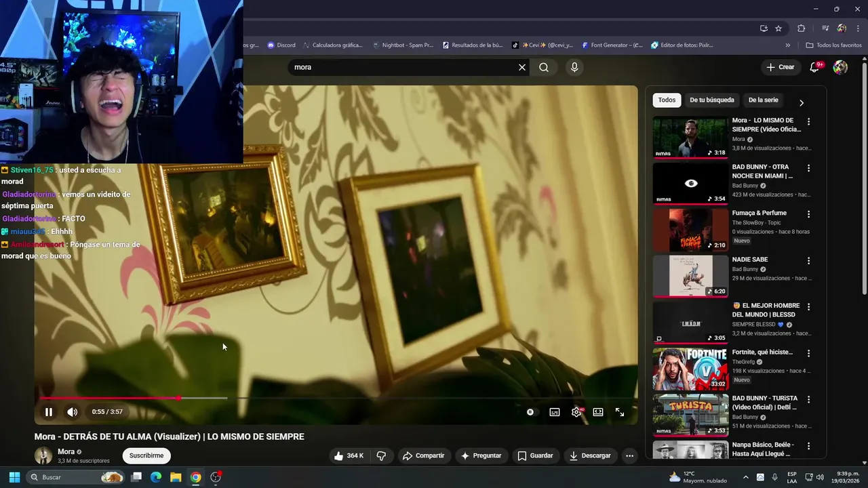Open the media control icon in Chrome toolbar
This screenshot has height=488, width=868.
[x=825, y=28]
